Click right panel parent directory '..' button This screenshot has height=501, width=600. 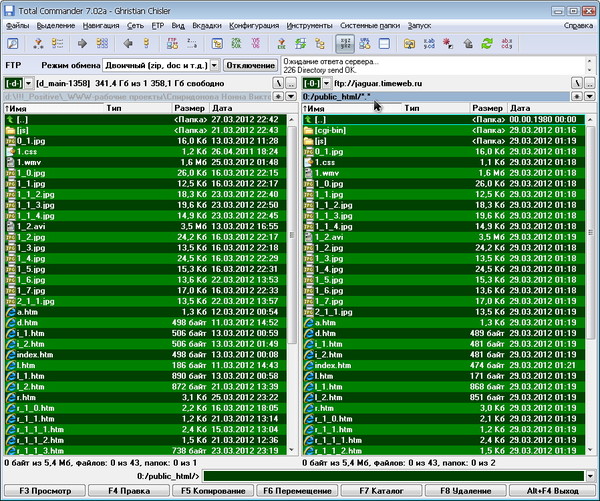(590, 83)
